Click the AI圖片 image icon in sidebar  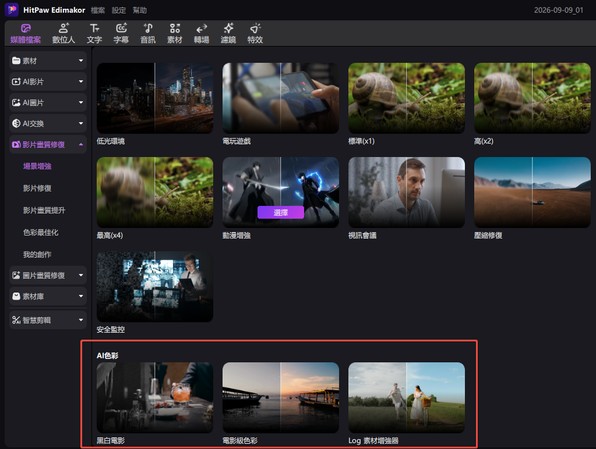pyautogui.click(x=16, y=102)
